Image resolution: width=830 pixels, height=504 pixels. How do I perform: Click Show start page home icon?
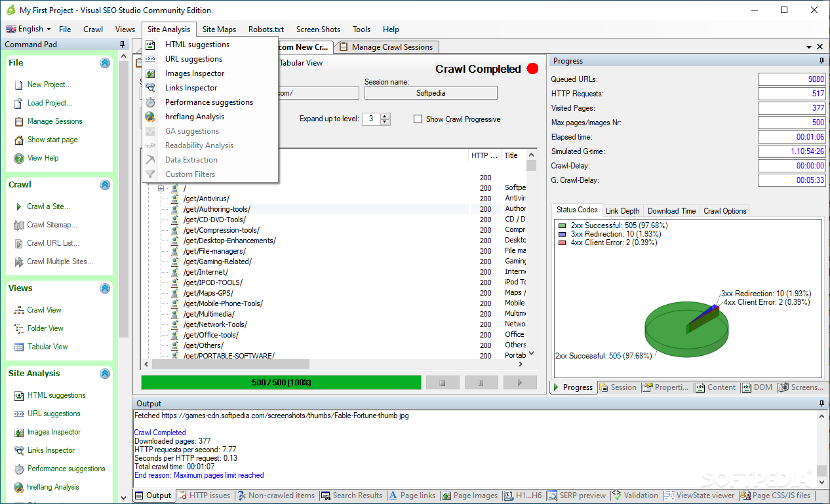[x=19, y=140]
